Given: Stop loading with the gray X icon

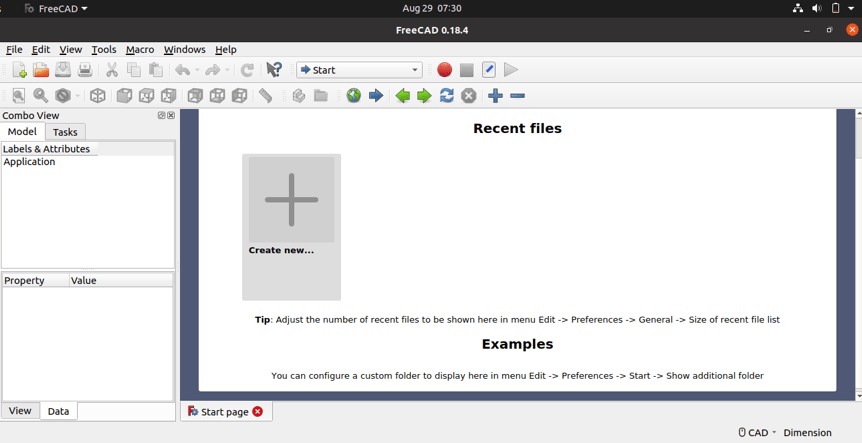Looking at the screenshot, I should pyautogui.click(x=468, y=96).
